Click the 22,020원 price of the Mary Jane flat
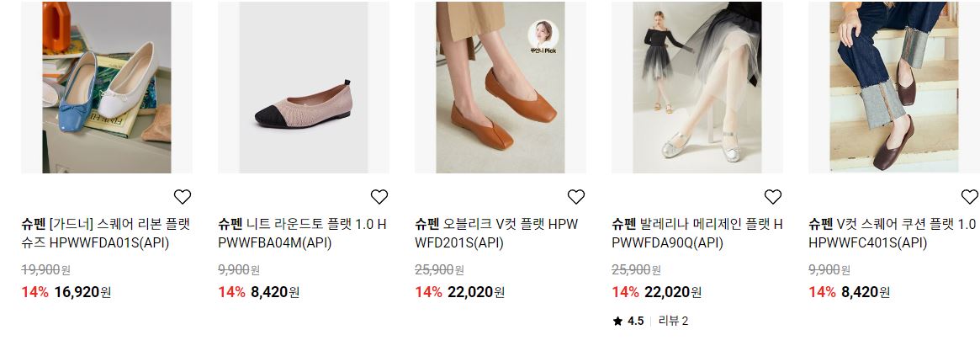The image size is (980, 351). [673, 291]
